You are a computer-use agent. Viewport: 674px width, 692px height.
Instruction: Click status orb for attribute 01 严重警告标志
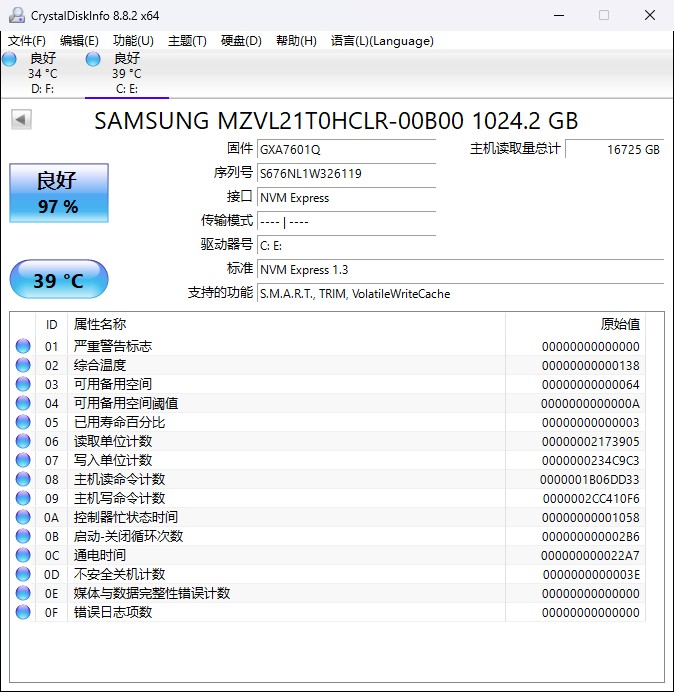pos(23,346)
